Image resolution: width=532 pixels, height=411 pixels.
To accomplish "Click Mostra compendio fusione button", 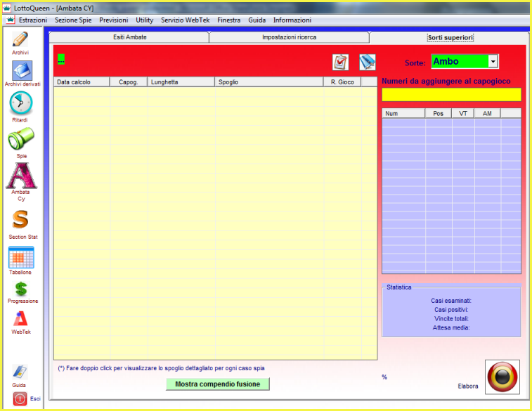I will click(x=217, y=384).
